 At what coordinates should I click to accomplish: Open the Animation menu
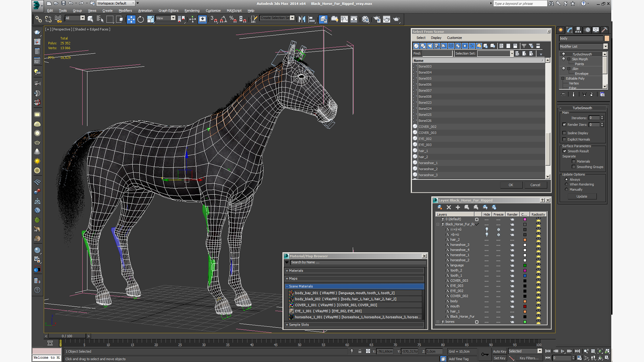tap(145, 11)
